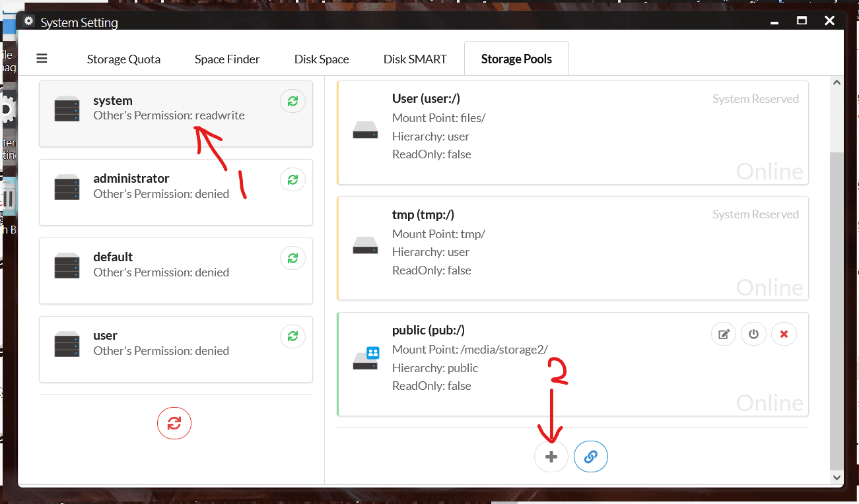Remove the public storage pool
Image resolution: width=859 pixels, height=504 pixels.
784,334
